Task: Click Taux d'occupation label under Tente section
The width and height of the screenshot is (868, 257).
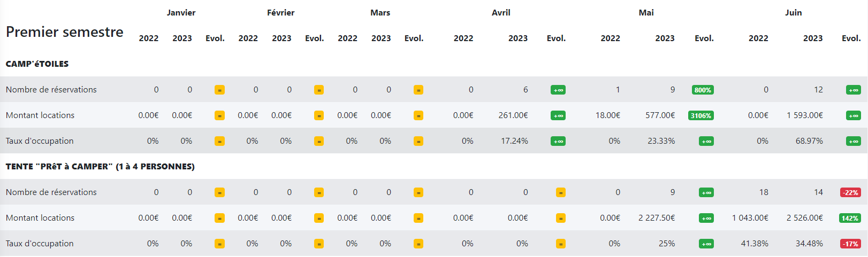Action: coord(40,244)
